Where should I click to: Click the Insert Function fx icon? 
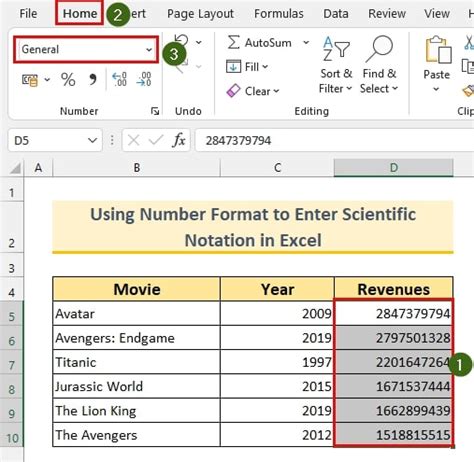click(179, 140)
